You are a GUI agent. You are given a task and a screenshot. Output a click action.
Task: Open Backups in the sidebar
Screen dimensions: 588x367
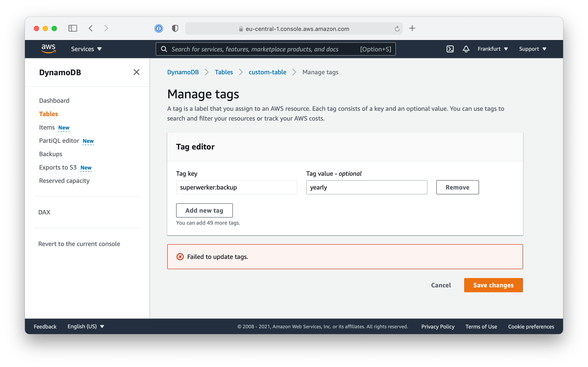[51, 154]
